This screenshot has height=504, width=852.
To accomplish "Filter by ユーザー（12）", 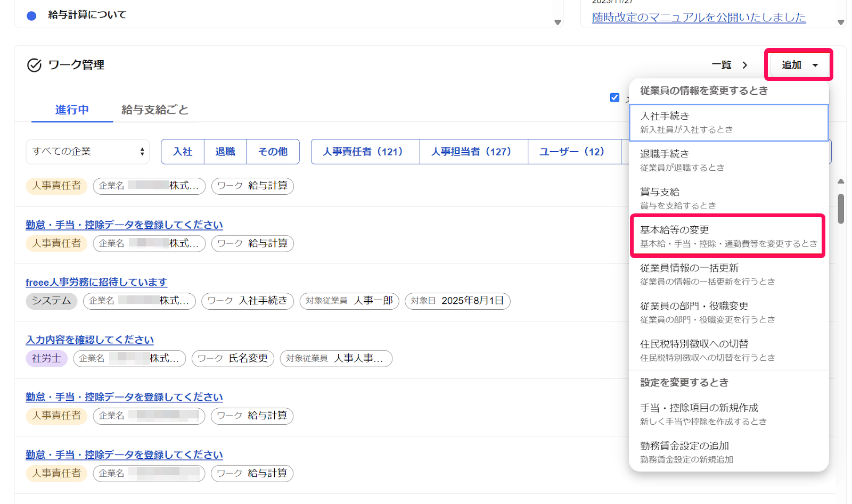I will 575,152.
